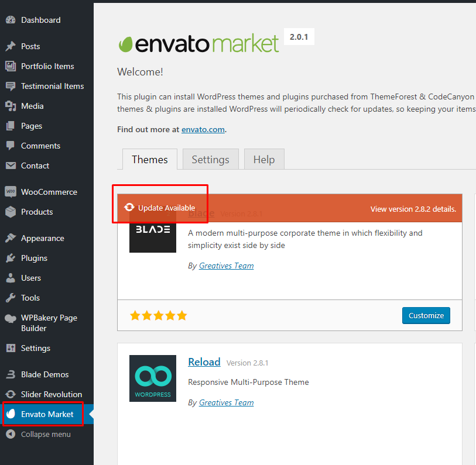Switch to the Settings tab
Image resolution: width=476 pixels, height=465 pixels.
coord(210,160)
